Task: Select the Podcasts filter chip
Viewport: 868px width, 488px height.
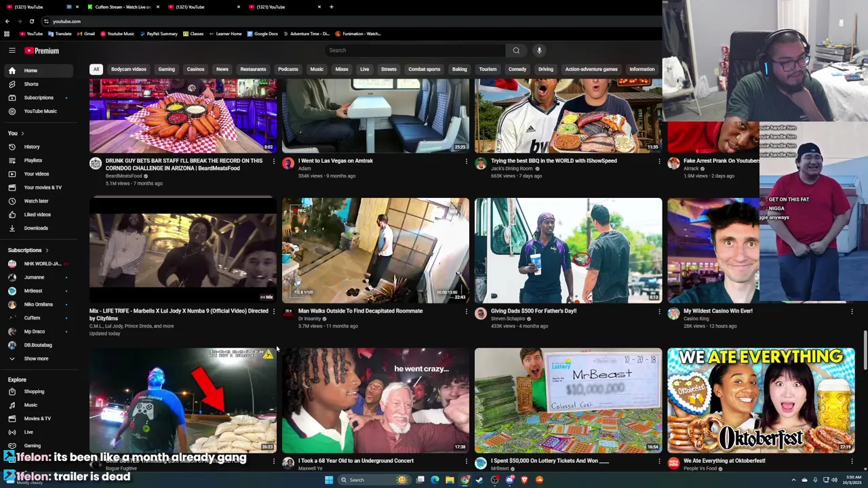Action: coord(288,69)
